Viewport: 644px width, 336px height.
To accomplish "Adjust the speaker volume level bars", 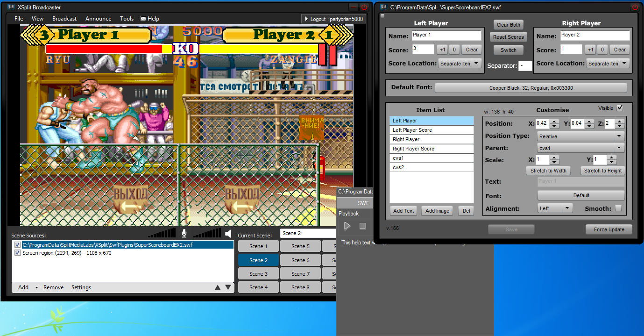I will point(207,233).
